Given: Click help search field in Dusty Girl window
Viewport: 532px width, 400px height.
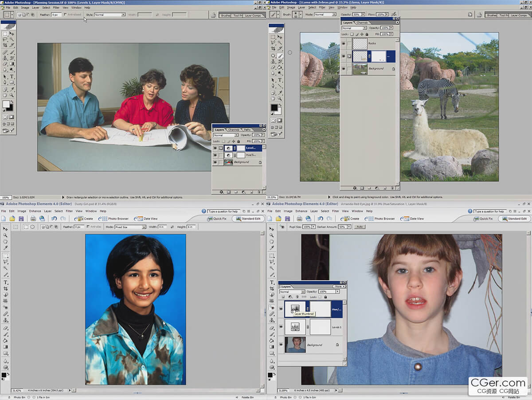Looking at the screenshot, I should click(x=223, y=211).
